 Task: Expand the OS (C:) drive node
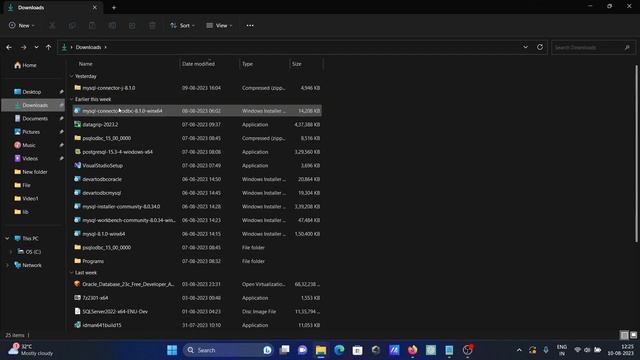tap(11, 252)
